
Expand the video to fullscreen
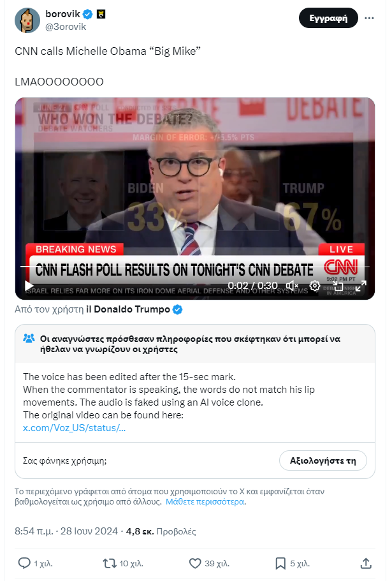pos(361,286)
